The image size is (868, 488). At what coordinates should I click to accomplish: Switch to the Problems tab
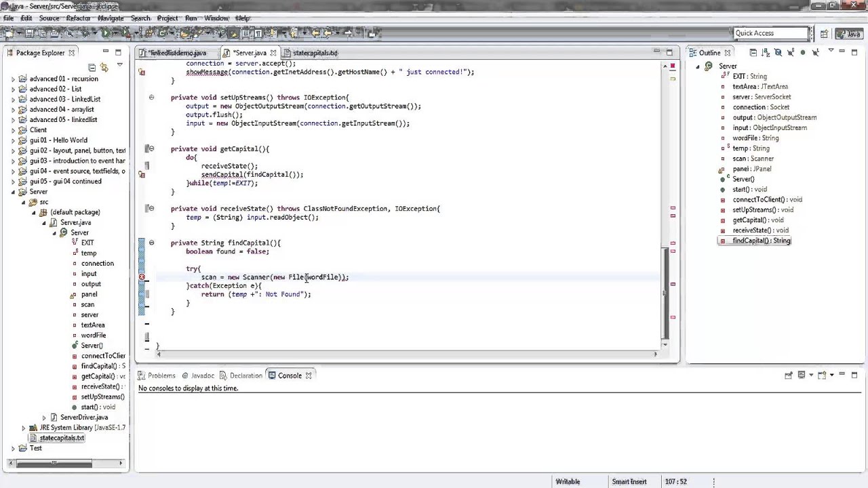[157, 375]
